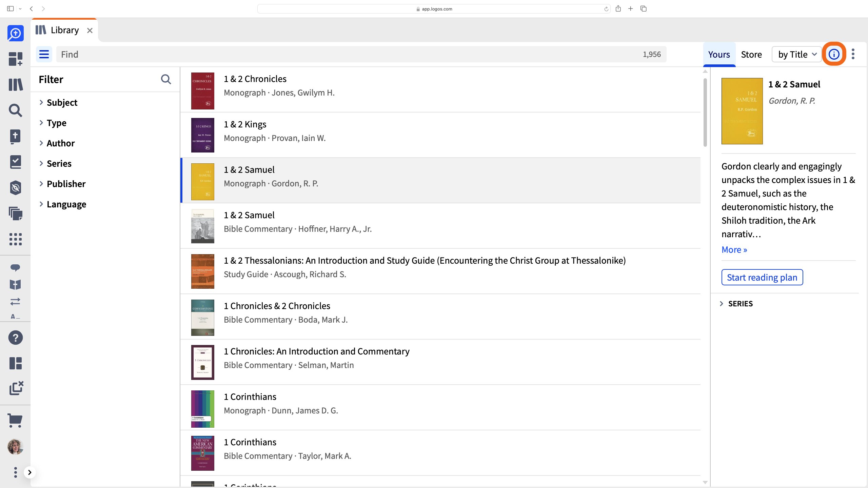Select 1 Corinthians by Taylor

tap(440, 453)
